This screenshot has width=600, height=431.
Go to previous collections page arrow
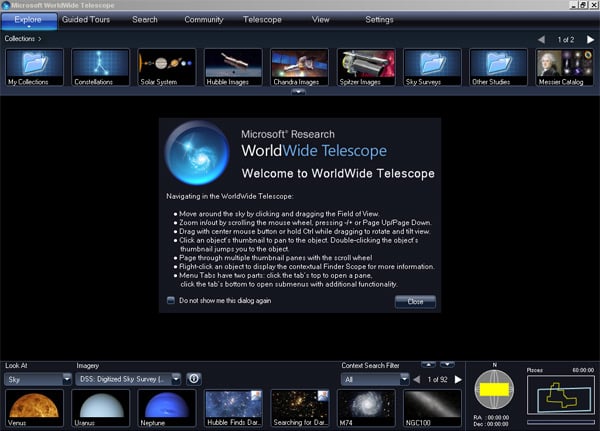[x=541, y=39]
